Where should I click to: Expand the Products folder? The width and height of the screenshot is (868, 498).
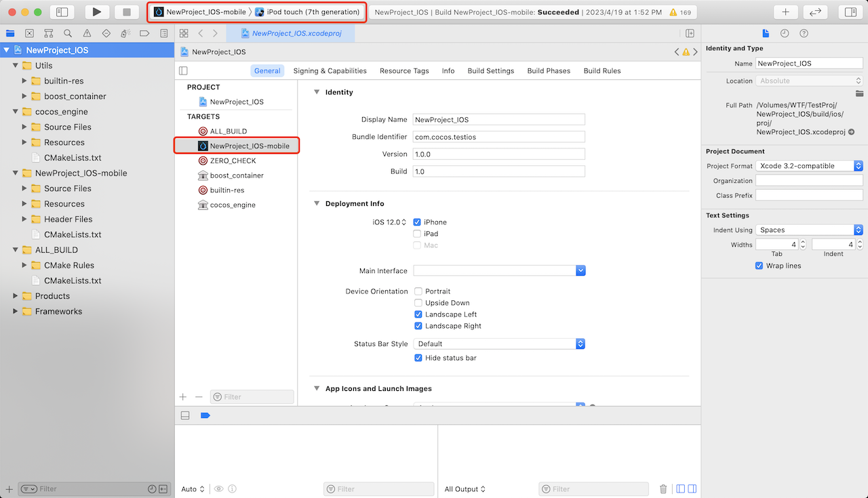coord(16,296)
